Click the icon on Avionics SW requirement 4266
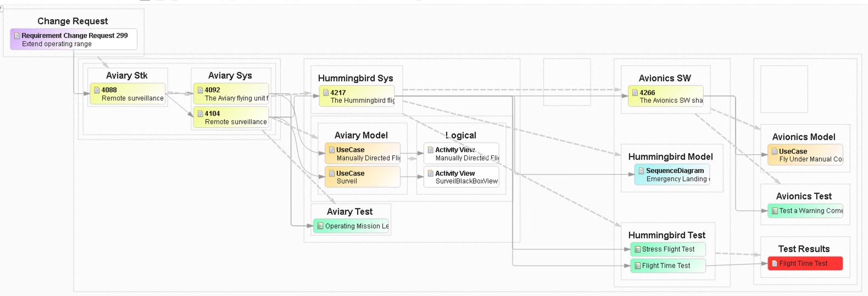 tap(635, 93)
